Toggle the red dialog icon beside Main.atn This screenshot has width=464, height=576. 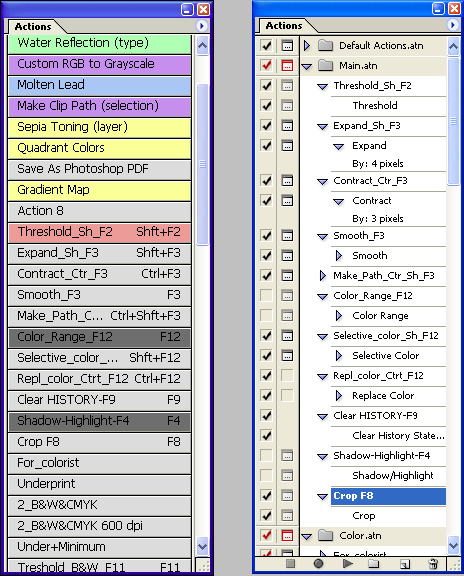coord(287,66)
